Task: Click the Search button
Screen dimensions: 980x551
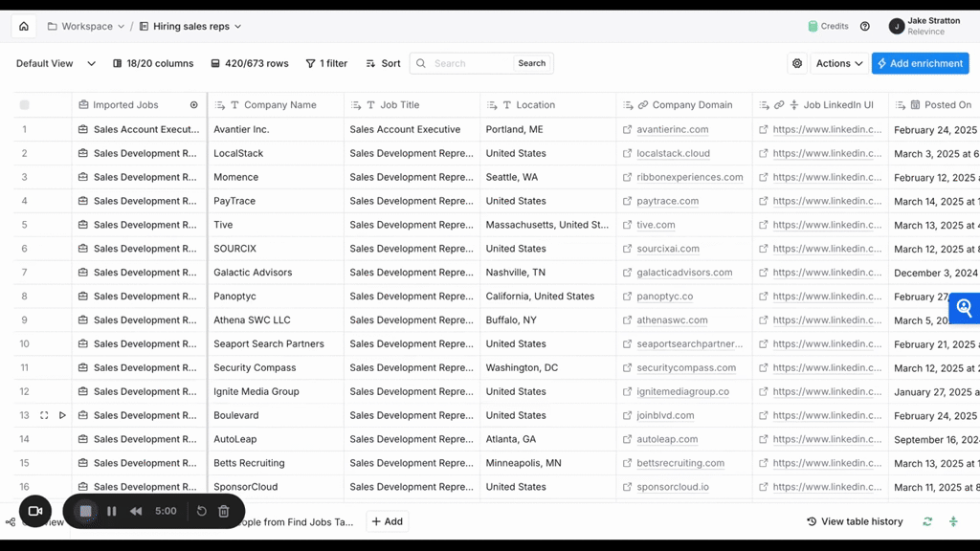Action: [532, 63]
